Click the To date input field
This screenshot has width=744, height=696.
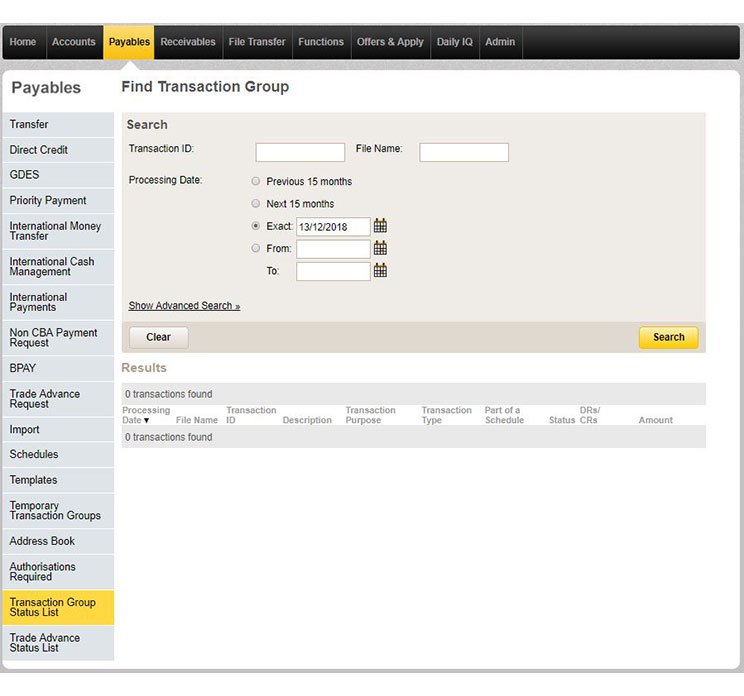tap(333, 271)
